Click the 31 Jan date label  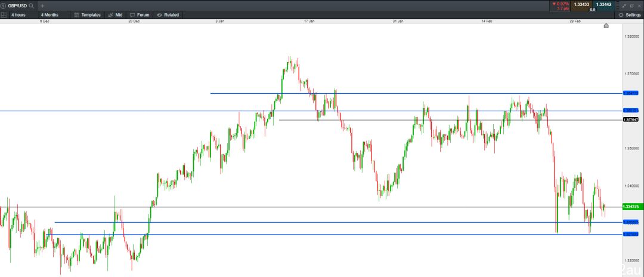point(398,21)
